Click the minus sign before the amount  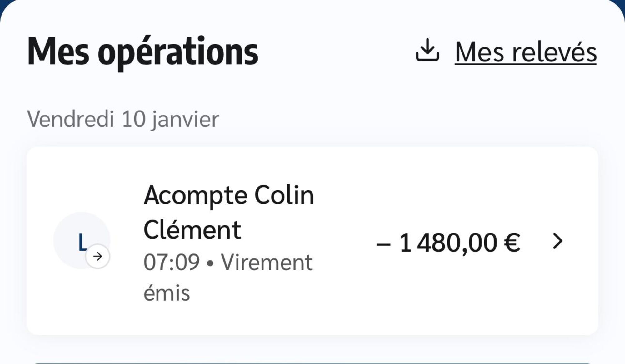pyautogui.click(x=383, y=244)
